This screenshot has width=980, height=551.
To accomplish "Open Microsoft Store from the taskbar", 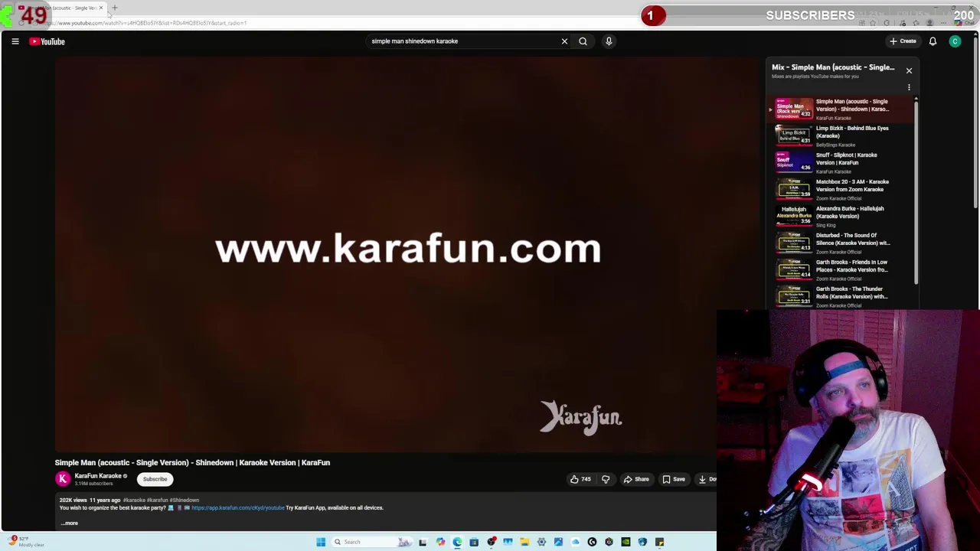I will (x=474, y=542).
